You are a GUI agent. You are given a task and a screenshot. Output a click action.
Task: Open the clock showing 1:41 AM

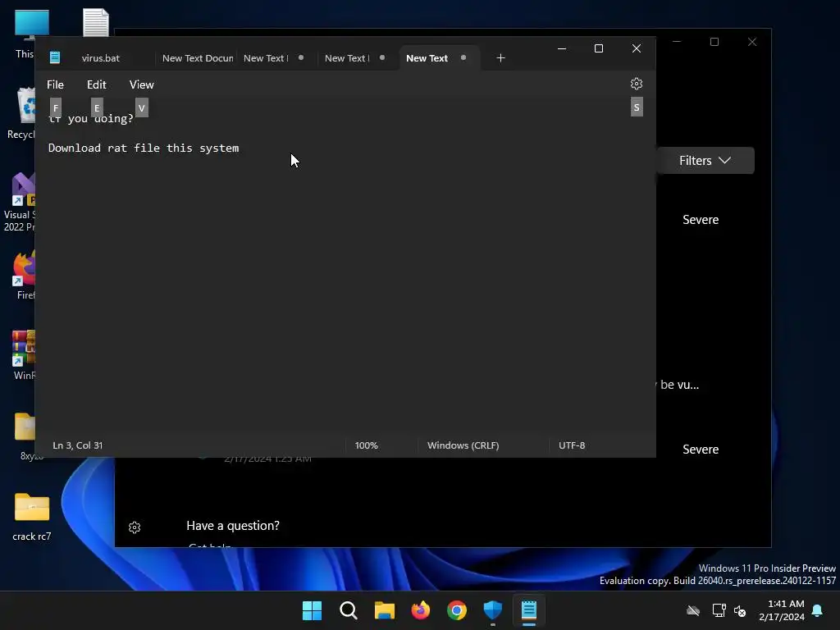(782, 610)
